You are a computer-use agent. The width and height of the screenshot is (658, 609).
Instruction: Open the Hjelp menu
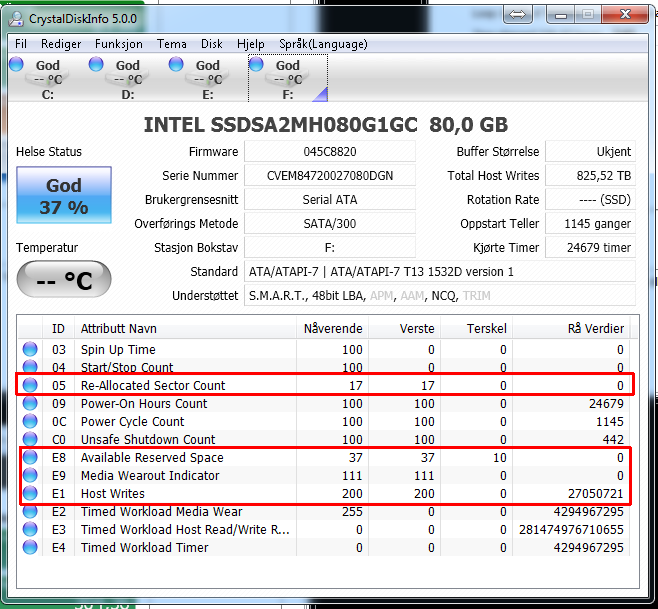point(251,44)
